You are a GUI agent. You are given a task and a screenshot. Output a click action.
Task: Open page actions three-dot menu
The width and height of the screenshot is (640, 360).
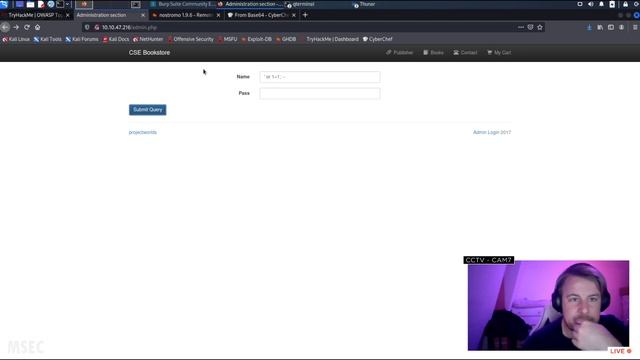[x=521, y=27]
